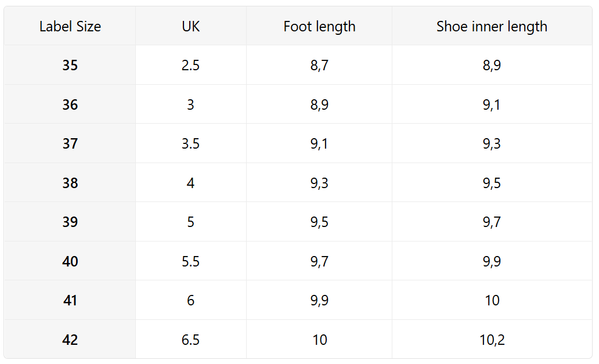Click the UK column header

pos(190,26)
